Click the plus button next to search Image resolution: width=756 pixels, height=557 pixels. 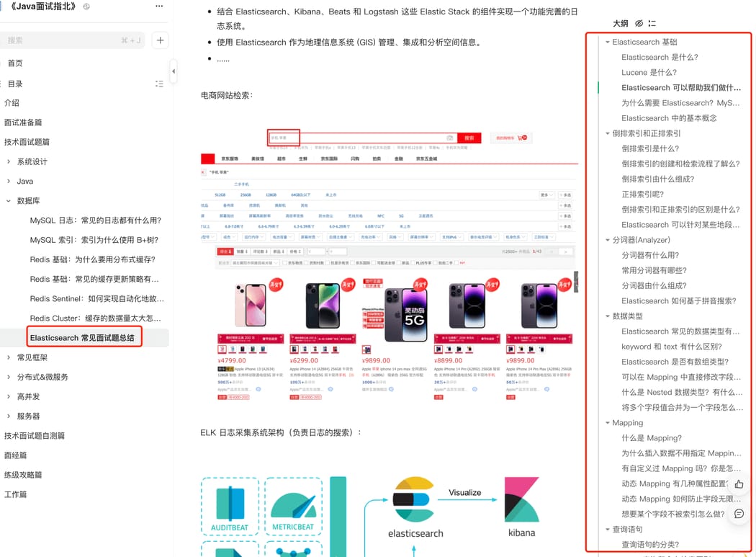click(160, 40)
